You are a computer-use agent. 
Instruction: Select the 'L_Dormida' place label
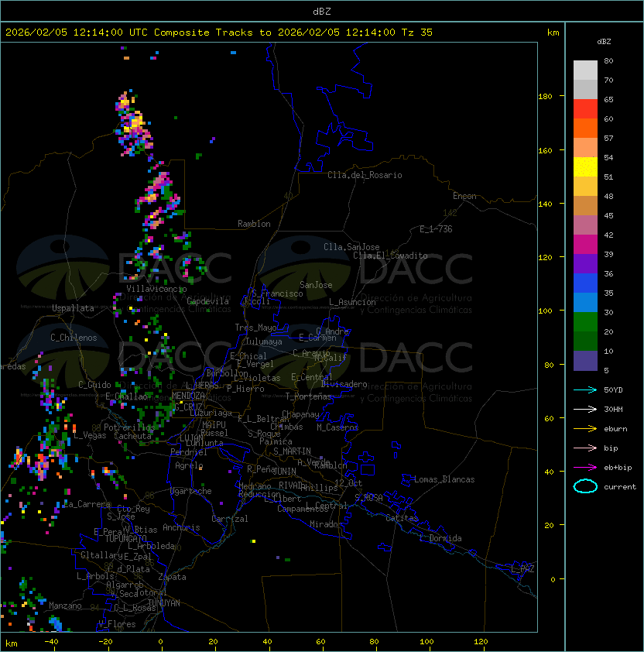tap(440, 538)
